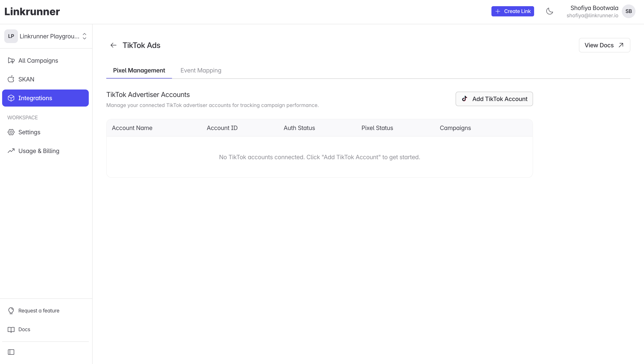This screenshot has width=644, height=364.
Task: Click the View Docs button
Action: pos(604,45)
